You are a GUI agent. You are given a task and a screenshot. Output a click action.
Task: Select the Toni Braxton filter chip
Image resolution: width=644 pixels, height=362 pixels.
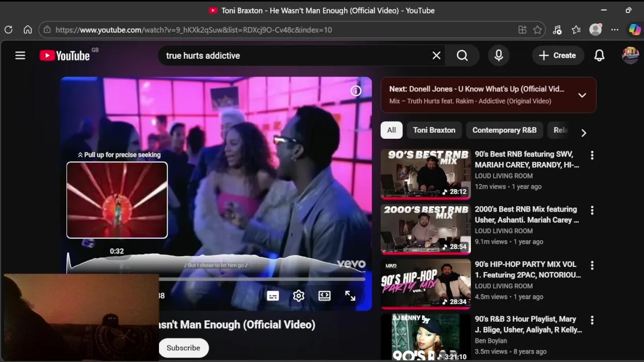[434, 130]
